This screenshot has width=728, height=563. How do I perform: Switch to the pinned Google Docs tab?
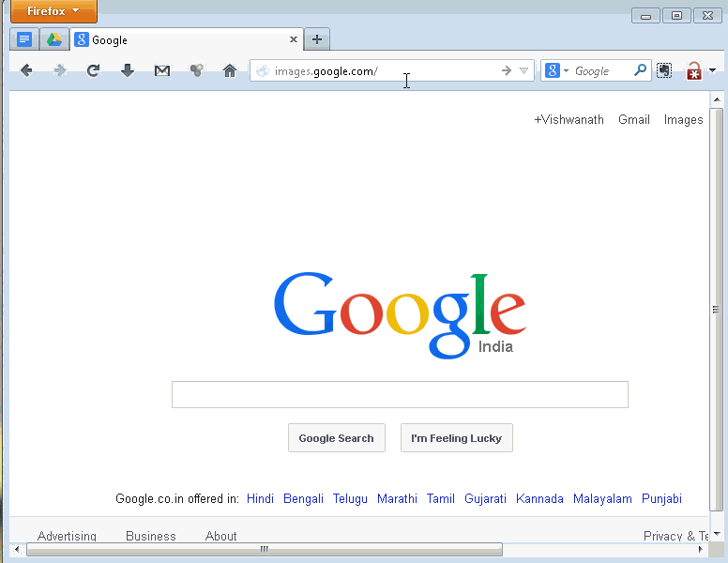[24, 39]
